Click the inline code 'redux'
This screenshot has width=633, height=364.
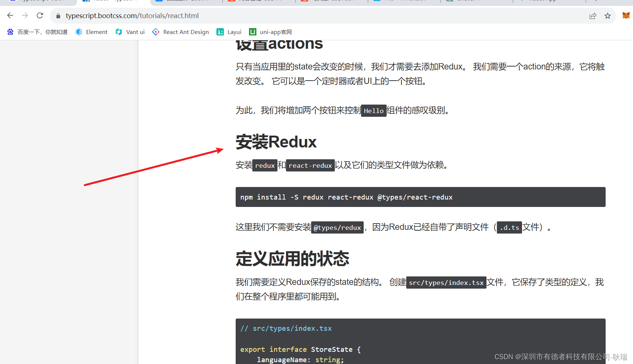(265, 166)
